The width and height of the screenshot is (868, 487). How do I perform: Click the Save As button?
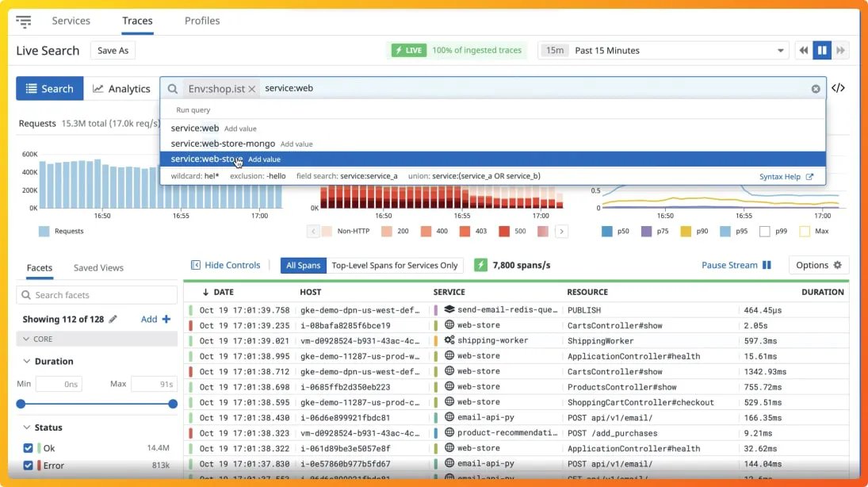tap(113, 51)
